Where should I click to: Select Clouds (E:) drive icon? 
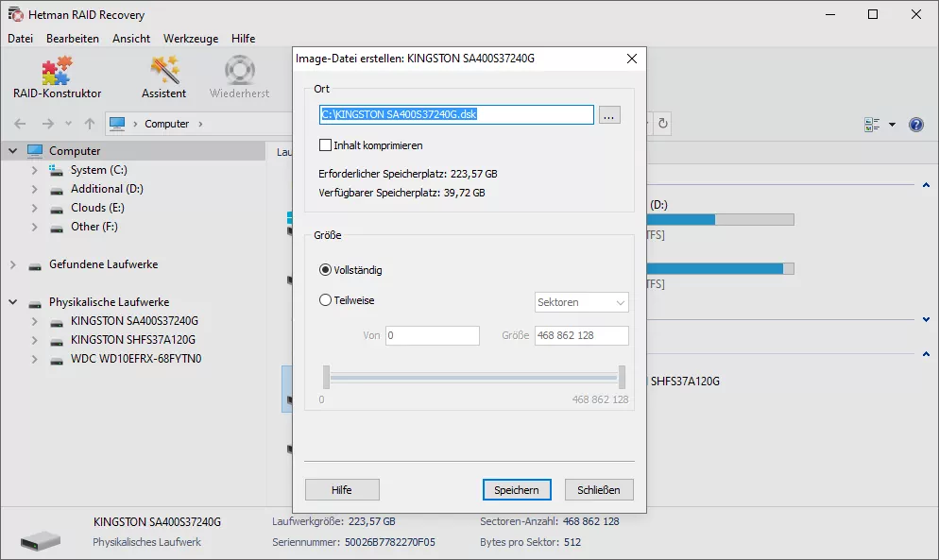(x=57, y=210)
